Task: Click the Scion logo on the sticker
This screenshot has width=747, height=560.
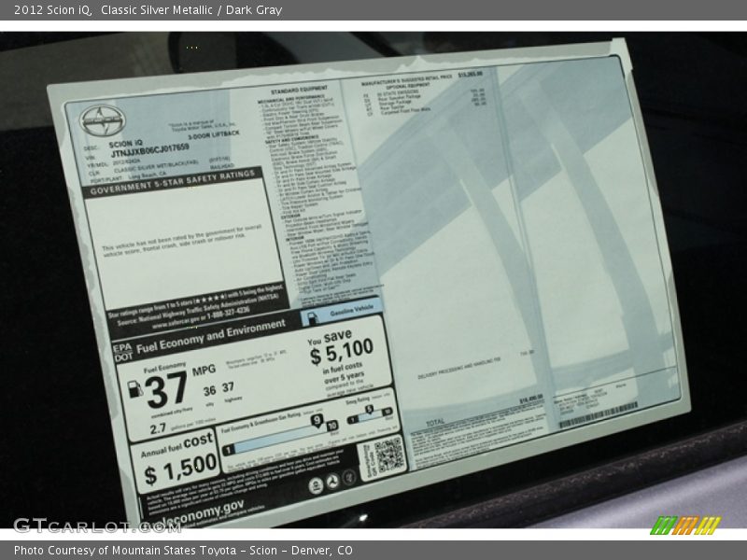Action: [97, 120]
